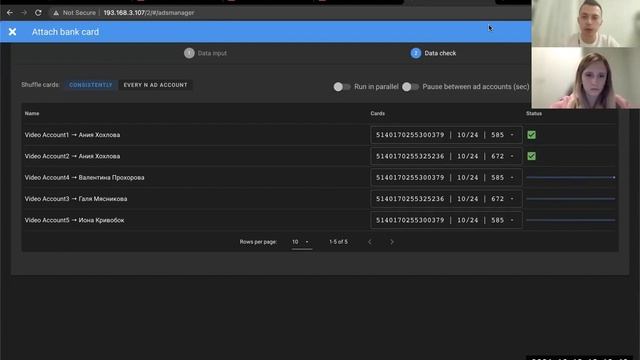Click green status check for Video Account2

point(531,156)
